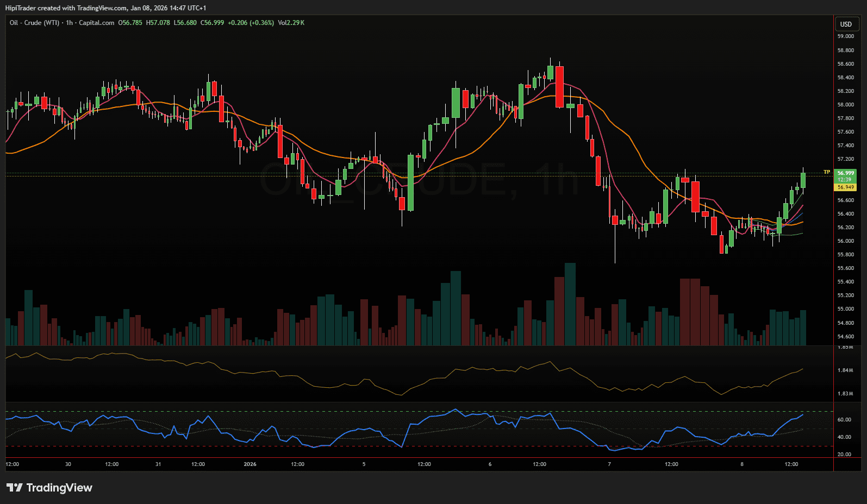This screenshot has height=504, width=867.
Task: Click the +0.206 (+0.36%) change value
Action: pos(251,23)
